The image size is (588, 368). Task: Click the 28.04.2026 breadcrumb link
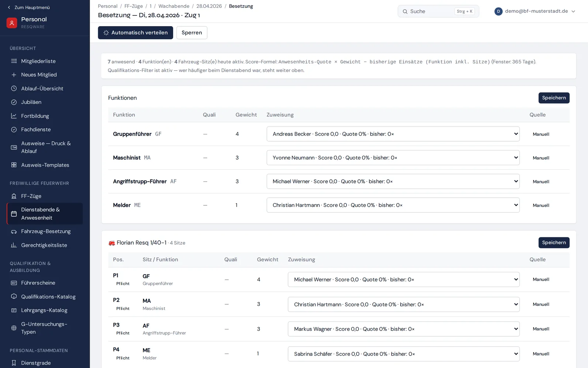click(209, 6)
